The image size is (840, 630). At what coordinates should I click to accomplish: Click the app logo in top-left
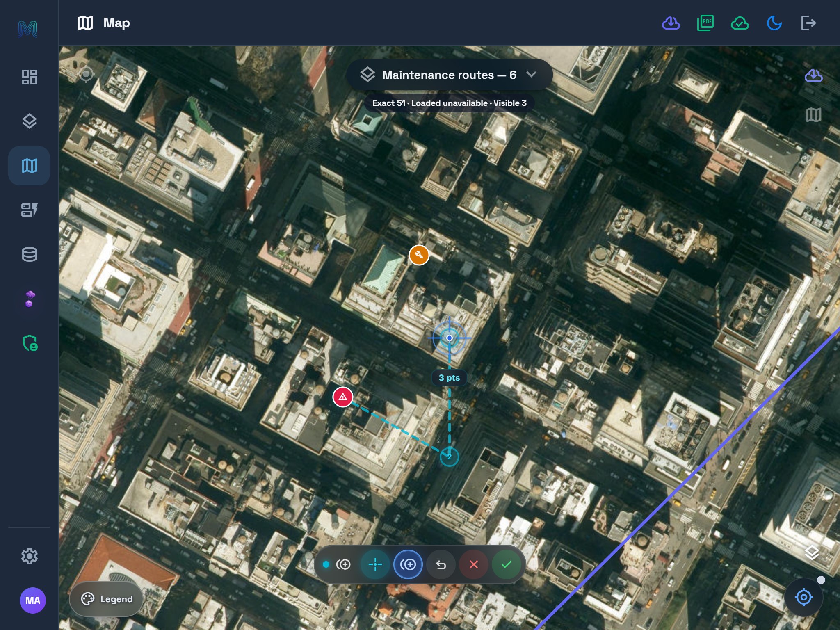point(27,29)
